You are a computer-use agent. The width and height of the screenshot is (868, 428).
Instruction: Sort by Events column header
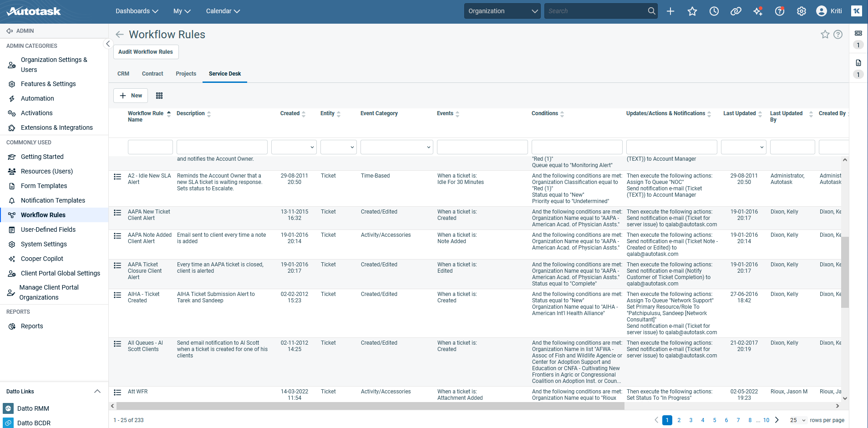448,114
